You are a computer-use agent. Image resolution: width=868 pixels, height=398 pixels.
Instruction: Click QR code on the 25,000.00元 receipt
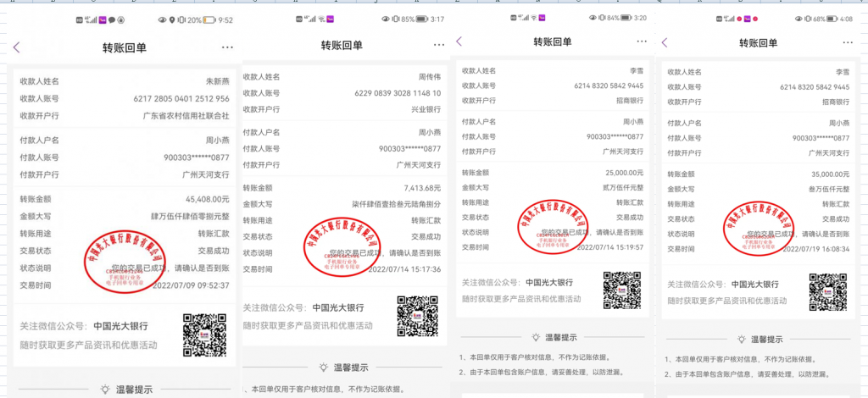click(x=622, y=290)
